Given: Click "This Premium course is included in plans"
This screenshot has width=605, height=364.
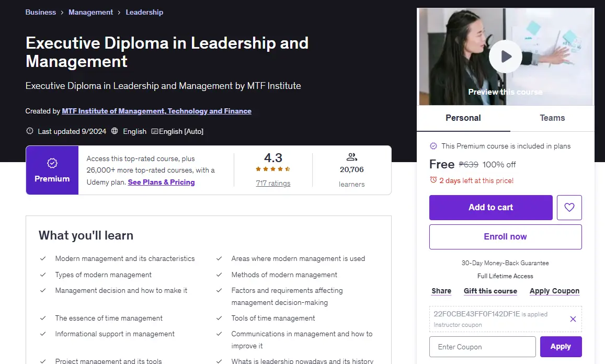Looking at the screenshot, I should click(506, 146).
